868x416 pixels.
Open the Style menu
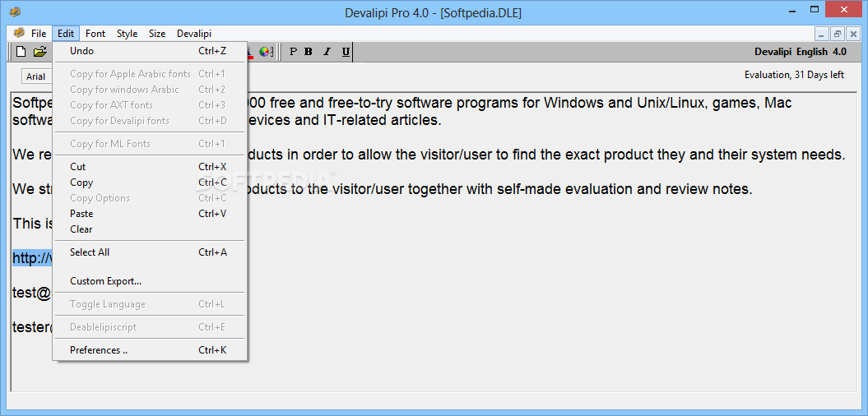coord(128,34)
